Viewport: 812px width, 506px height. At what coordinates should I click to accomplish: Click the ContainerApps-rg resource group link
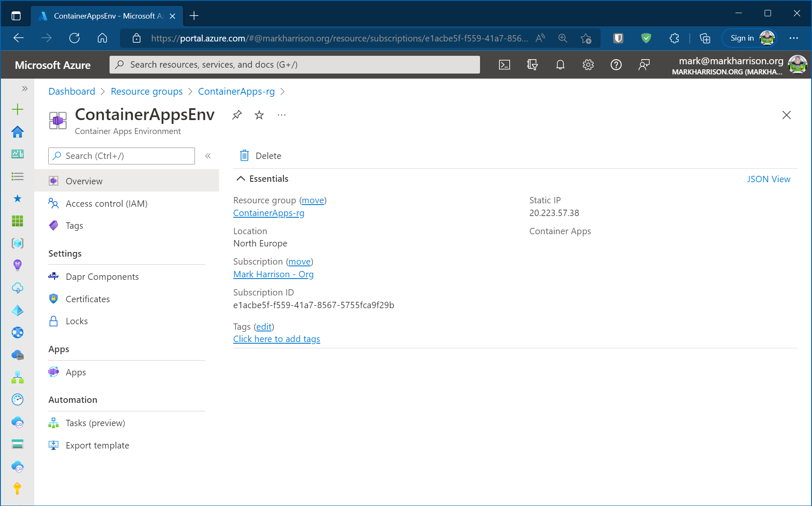coord(269,213)
